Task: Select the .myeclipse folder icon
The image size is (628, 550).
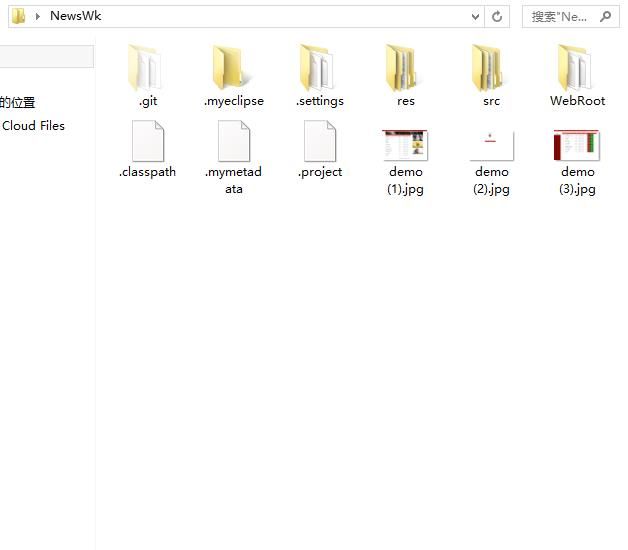Action: [x=231, y=67]
